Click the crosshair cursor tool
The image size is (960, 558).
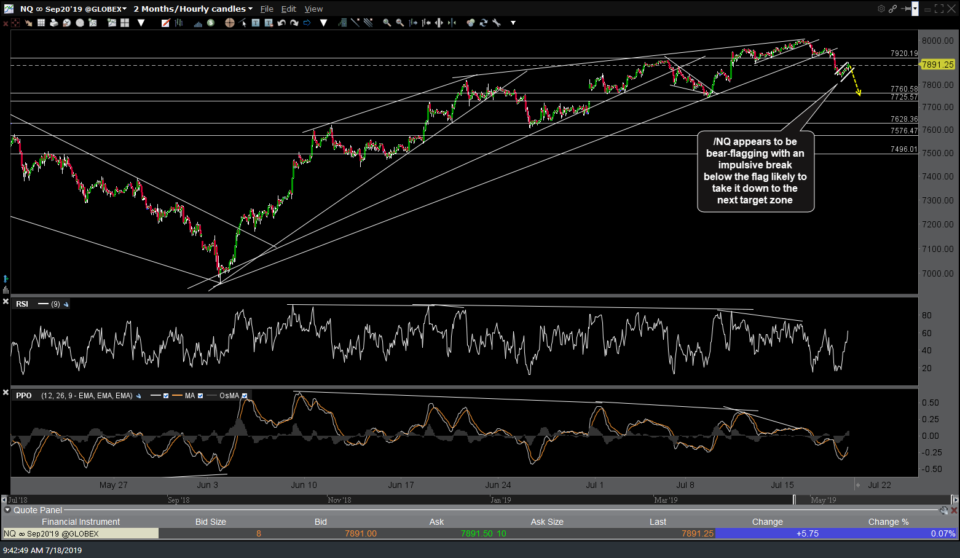click(230, 23)
